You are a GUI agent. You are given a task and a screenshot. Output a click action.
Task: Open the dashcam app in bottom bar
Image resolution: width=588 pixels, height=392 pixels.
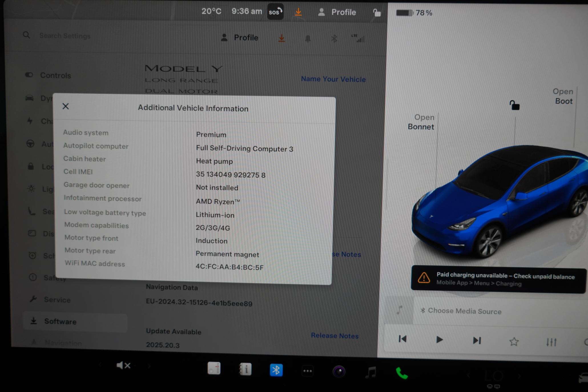214,368
